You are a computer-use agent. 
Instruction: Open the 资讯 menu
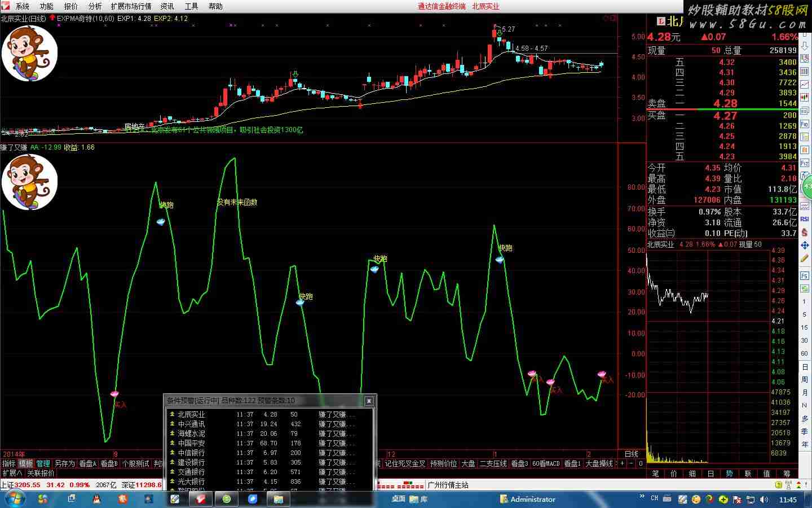pos(167,6)
